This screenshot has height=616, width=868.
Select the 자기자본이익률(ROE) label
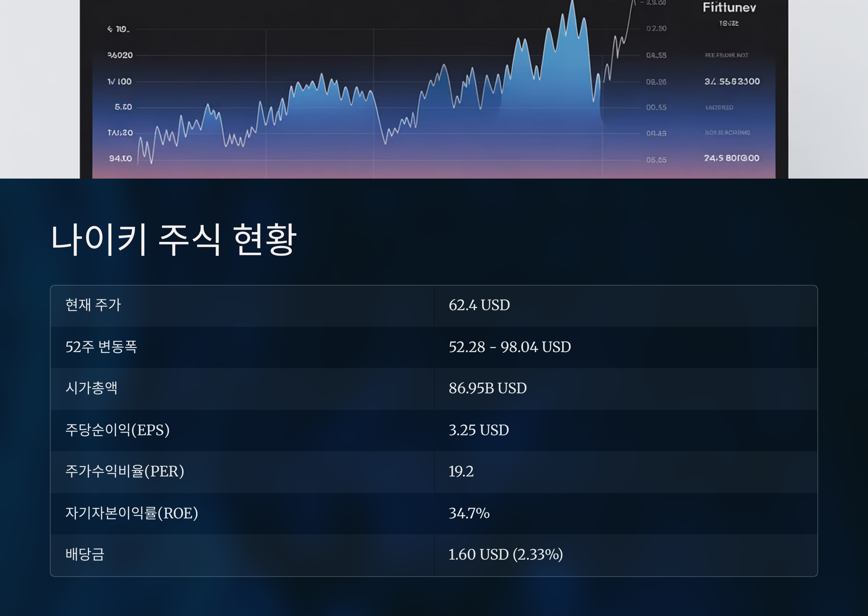point(132,513)
